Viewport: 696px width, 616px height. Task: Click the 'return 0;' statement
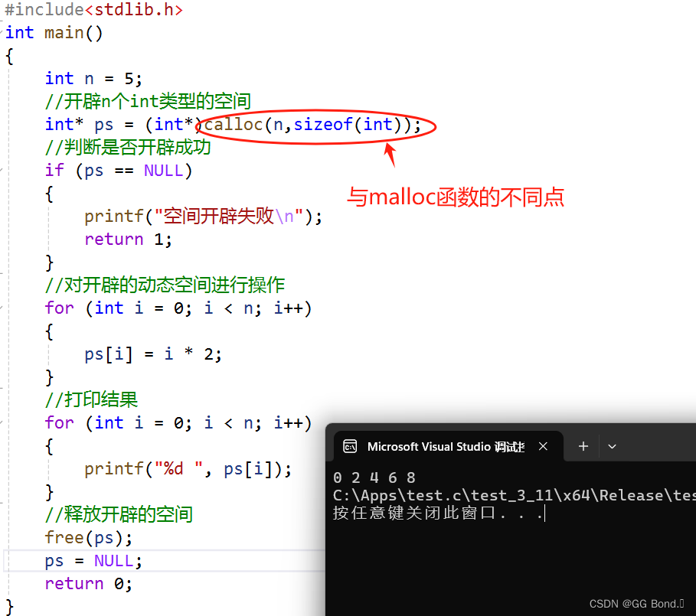point(88,584)
